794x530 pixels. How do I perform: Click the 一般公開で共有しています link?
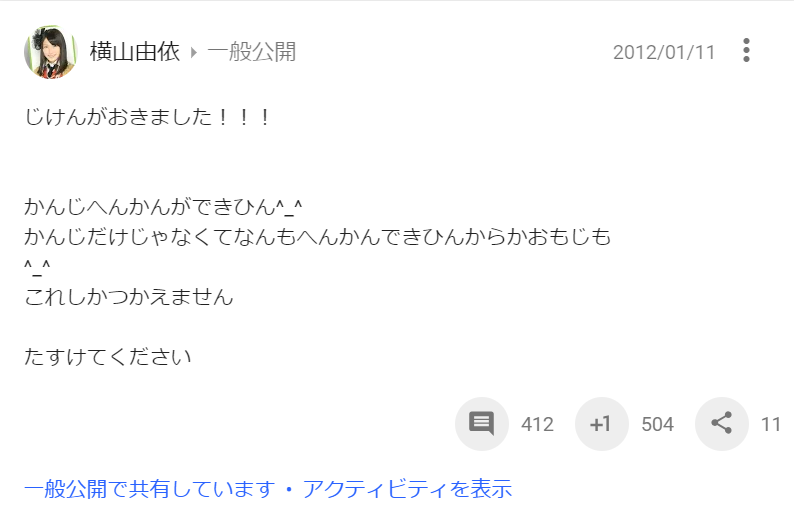150,489
